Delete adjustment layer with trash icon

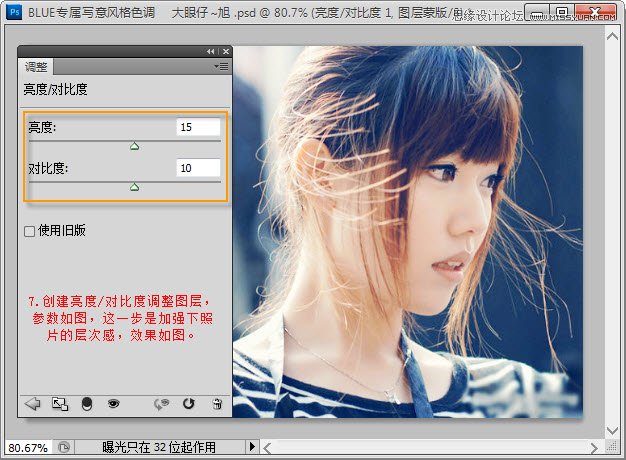coord(216,403)
